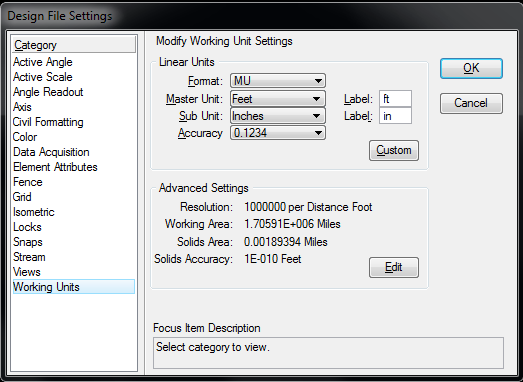The image size is (523, 382).
Task: Open the Format dropdown showing MU
Action: [x=278, y=81]
